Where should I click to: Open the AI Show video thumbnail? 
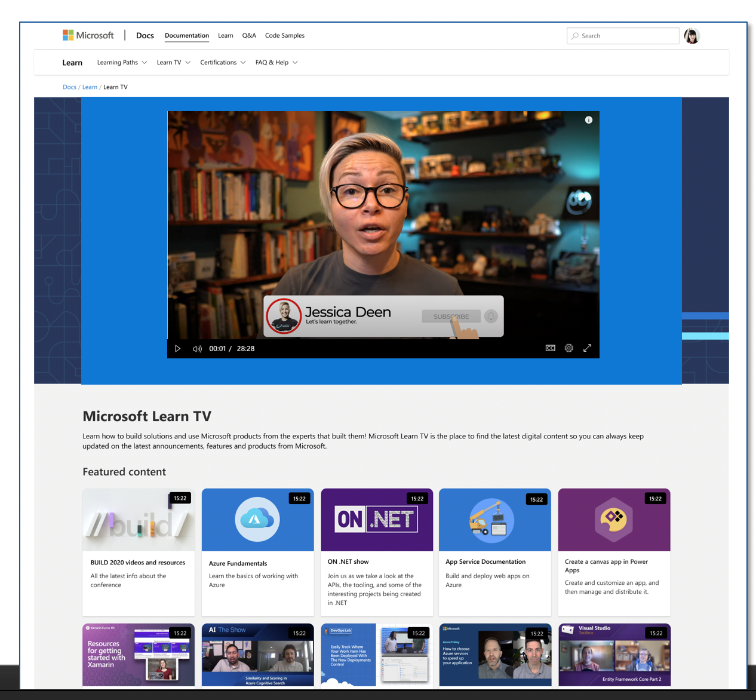(x=257, y=655)
